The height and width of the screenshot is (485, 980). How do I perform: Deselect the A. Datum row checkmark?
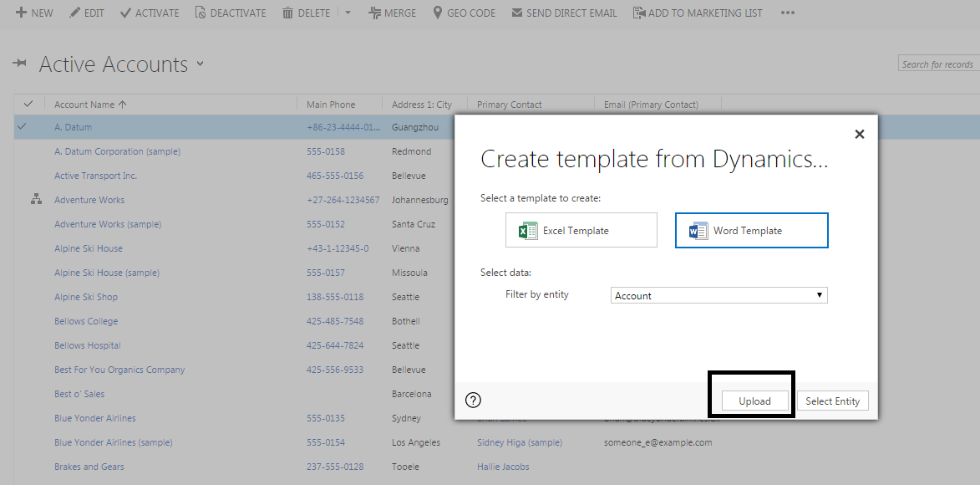(22, 126)
